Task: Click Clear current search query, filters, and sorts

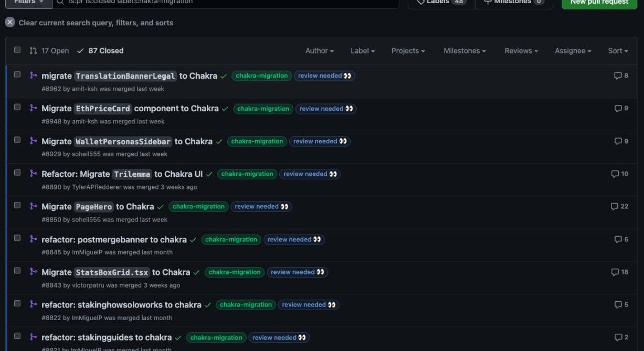Action: coord(96,23)
